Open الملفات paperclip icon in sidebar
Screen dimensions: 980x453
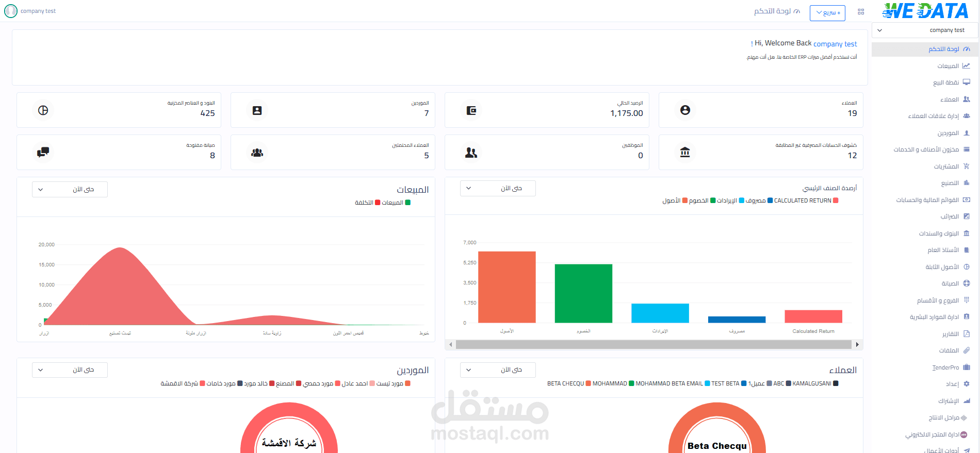(x=967, y=350)
